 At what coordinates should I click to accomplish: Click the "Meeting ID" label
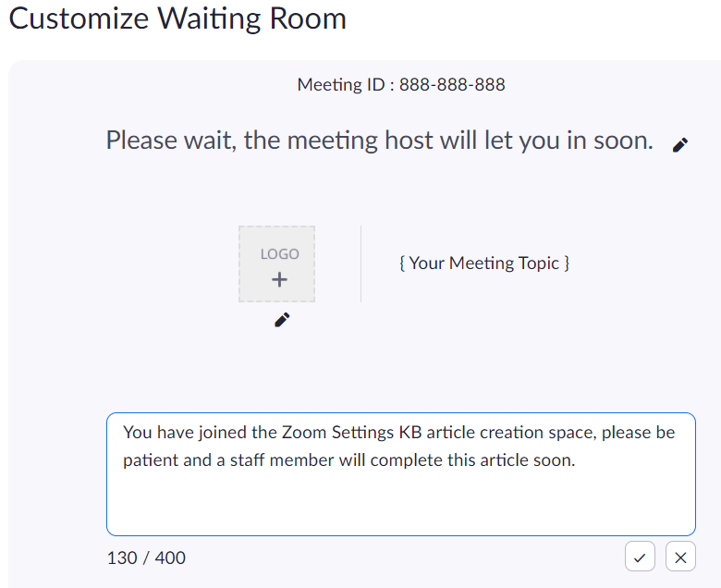point(341,85)
